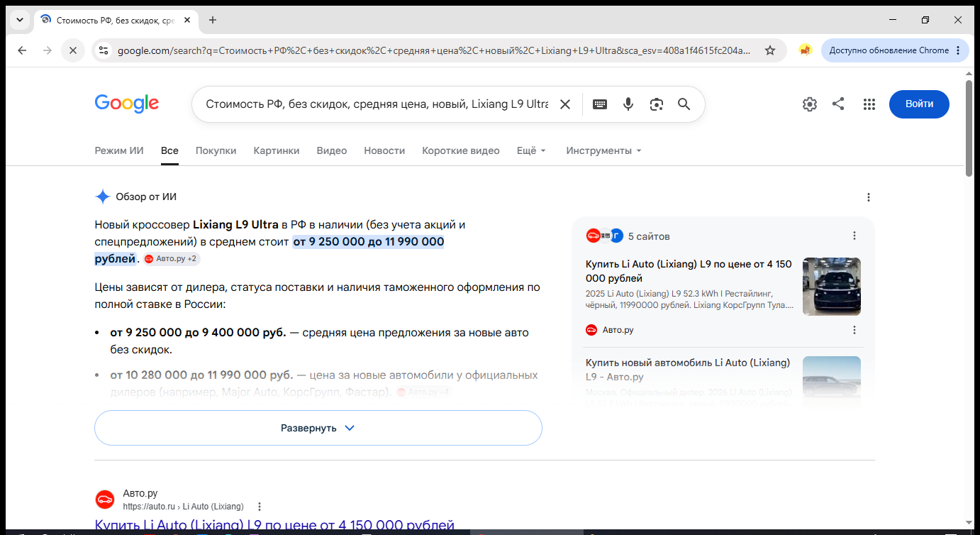Open the extension icon beside the bookmark star
980x535 pixels.
point(805,50)
